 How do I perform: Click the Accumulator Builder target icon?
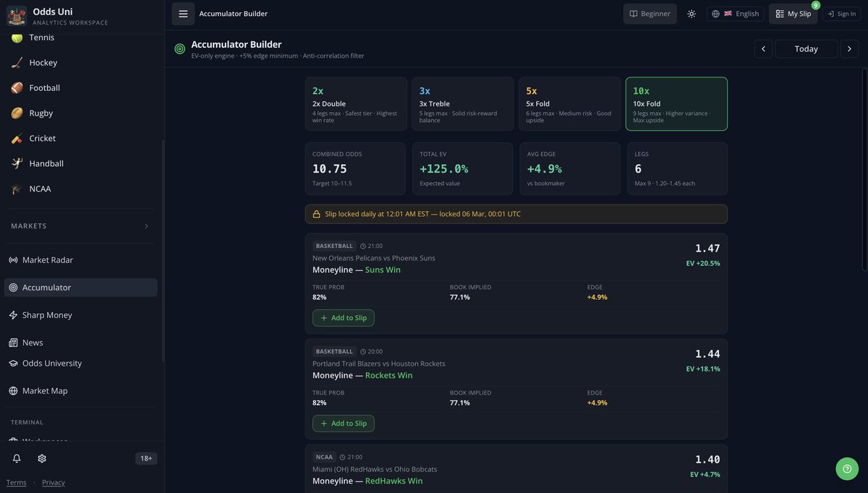tap(180, 49)
